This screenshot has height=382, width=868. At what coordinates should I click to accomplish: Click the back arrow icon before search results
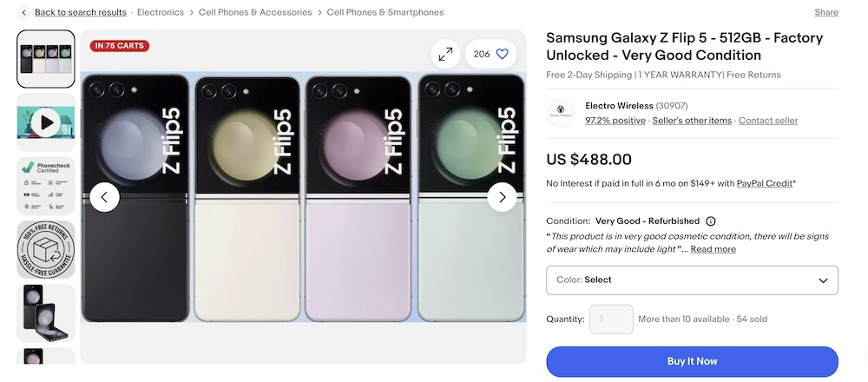(23, 13)
